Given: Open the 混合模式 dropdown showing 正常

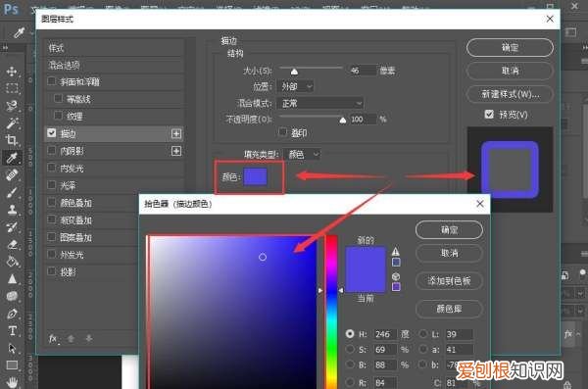Looking at the screenshot, I should click(x=319, y=103).
